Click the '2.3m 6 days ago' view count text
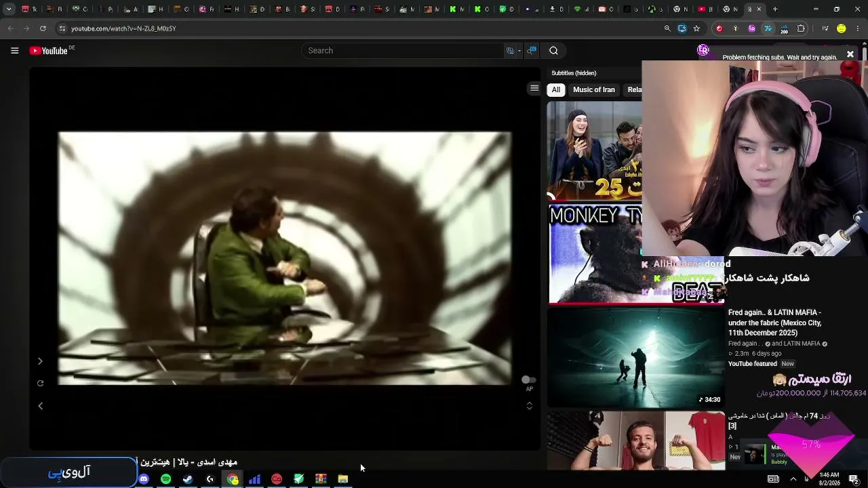 (x=755, y=354)
